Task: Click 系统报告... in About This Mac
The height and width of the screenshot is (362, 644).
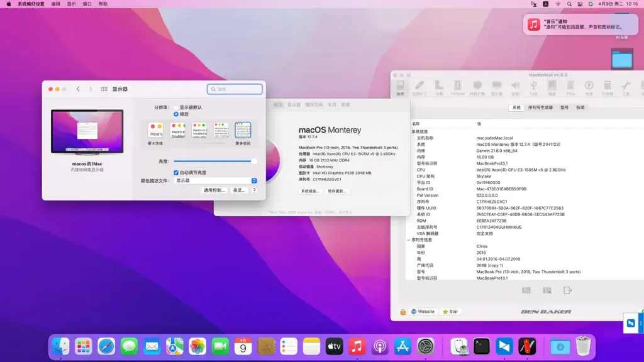Action: 309,191
